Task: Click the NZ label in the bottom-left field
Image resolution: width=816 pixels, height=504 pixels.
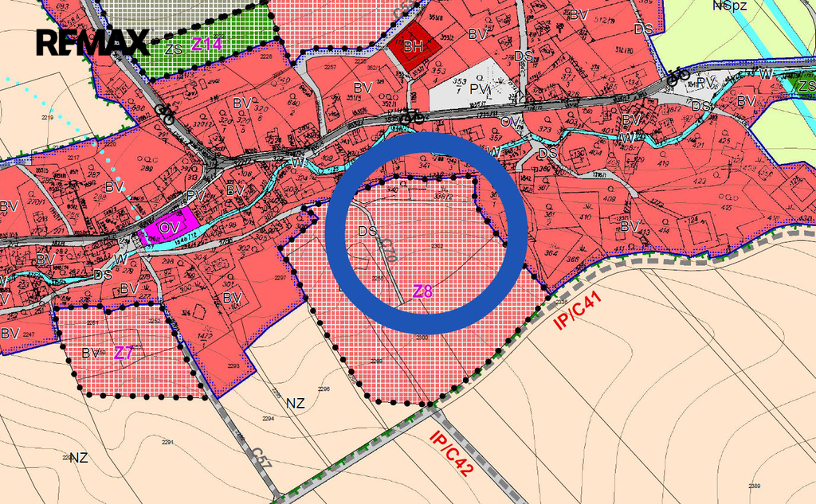Action: click(x=78, y=457)
